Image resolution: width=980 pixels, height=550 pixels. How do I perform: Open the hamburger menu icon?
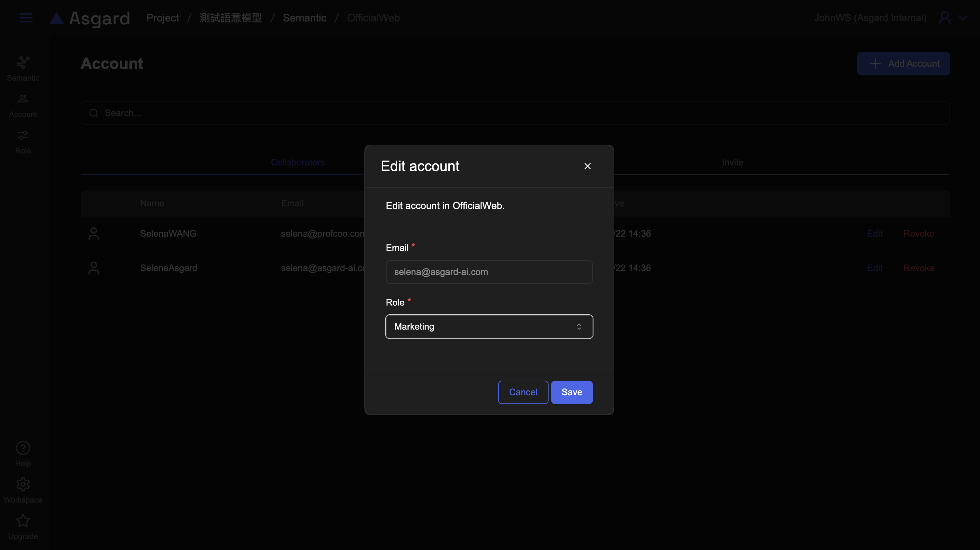(25, 18)
